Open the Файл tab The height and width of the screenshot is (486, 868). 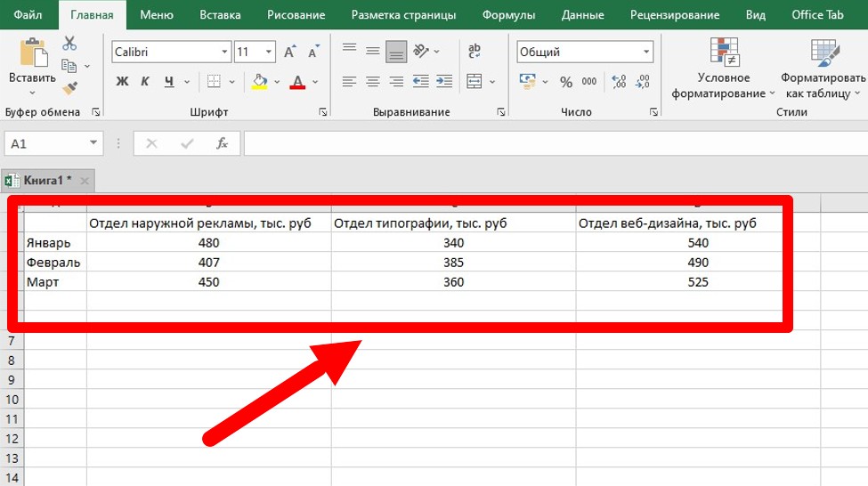(28, 15)
